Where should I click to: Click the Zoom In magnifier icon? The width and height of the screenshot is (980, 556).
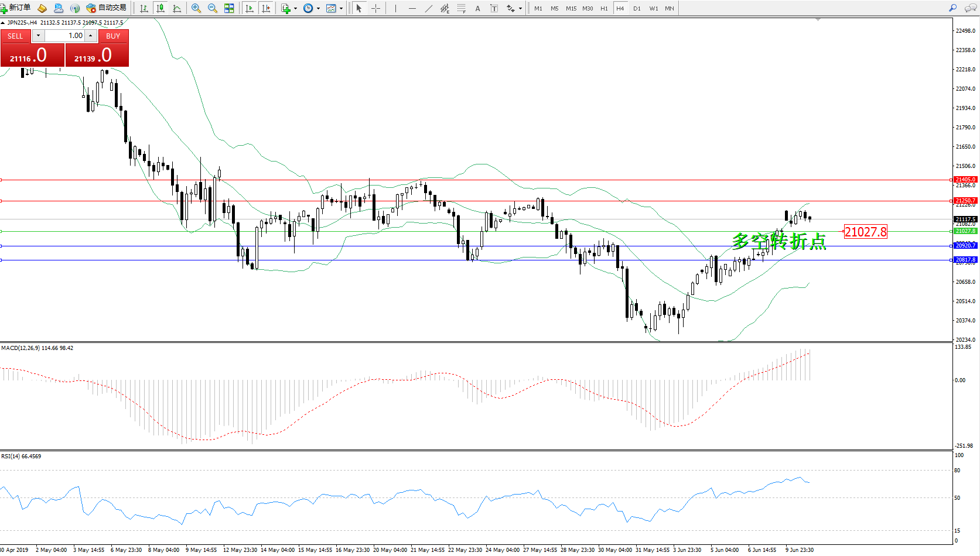[196, 8]
